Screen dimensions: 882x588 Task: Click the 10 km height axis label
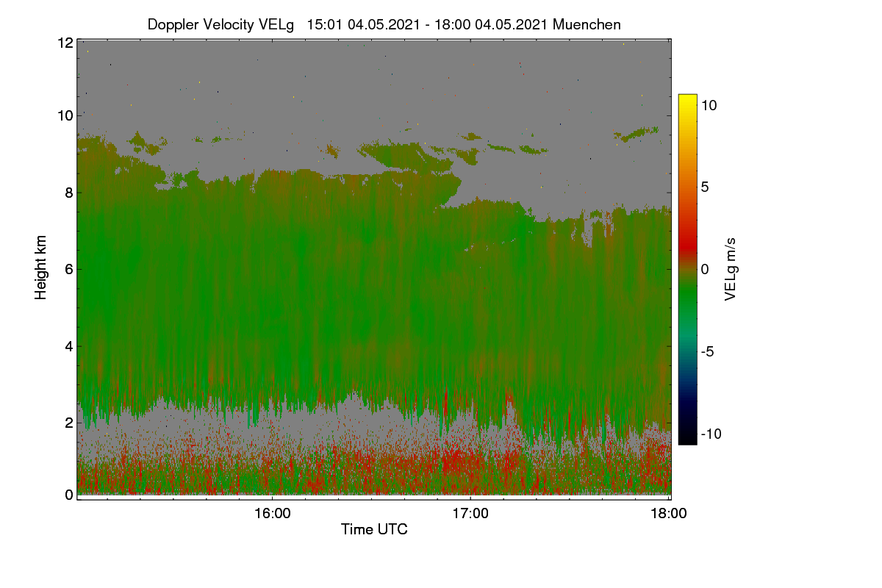tap(65, 115)
